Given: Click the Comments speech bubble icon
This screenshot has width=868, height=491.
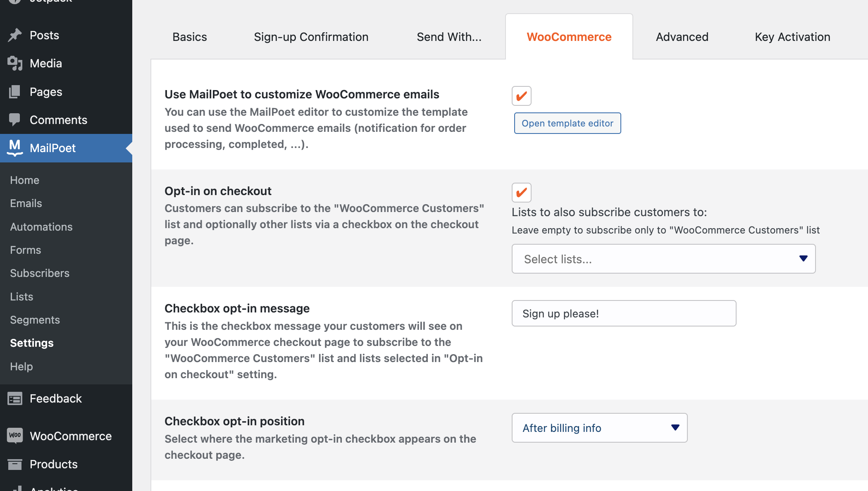Looking at the screenshot, I should [x=15, y=120].
